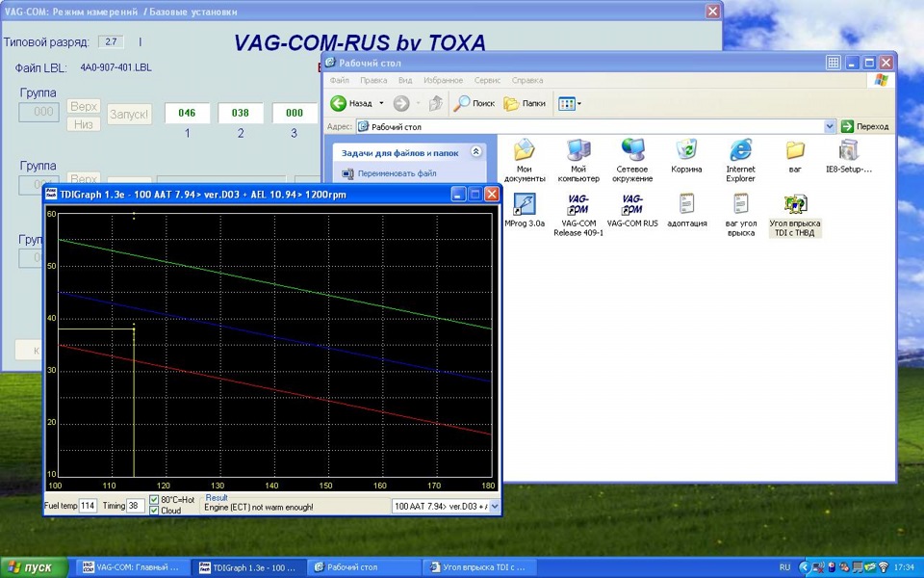924x578 pixels.
Task: Click the Engine (ECT) not warm enough message
Action: (259, 508)
